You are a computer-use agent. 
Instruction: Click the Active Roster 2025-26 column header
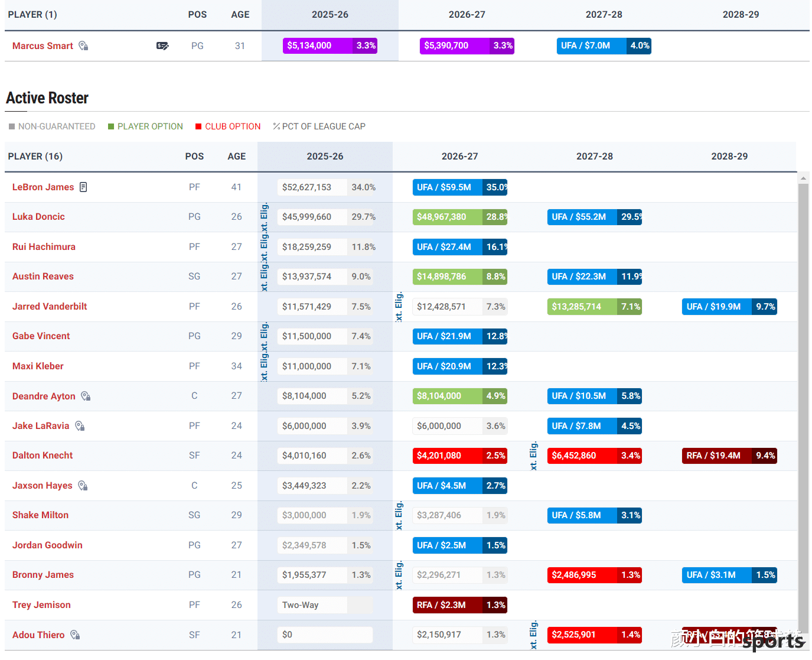(325, 157)
